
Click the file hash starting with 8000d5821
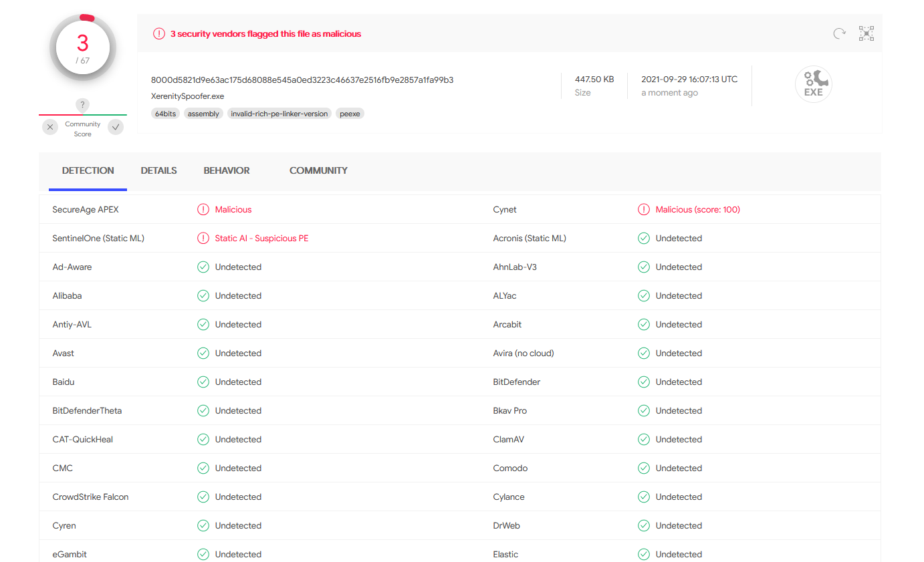[x=302, y=79]
